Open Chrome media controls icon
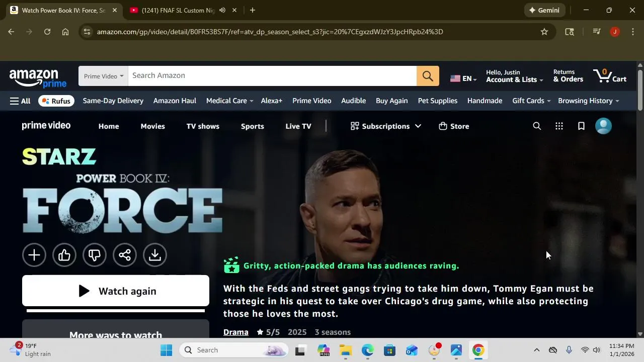 597,32
